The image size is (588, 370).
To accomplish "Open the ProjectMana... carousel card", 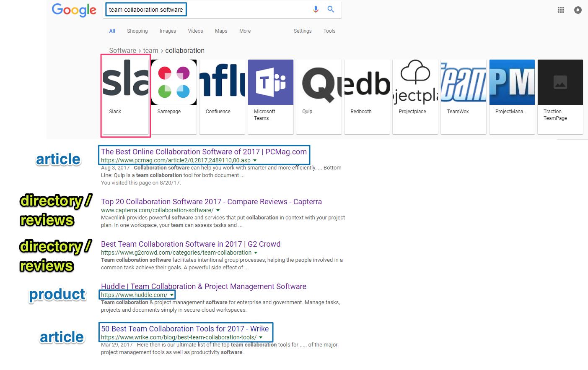I will tap(512, 96).
